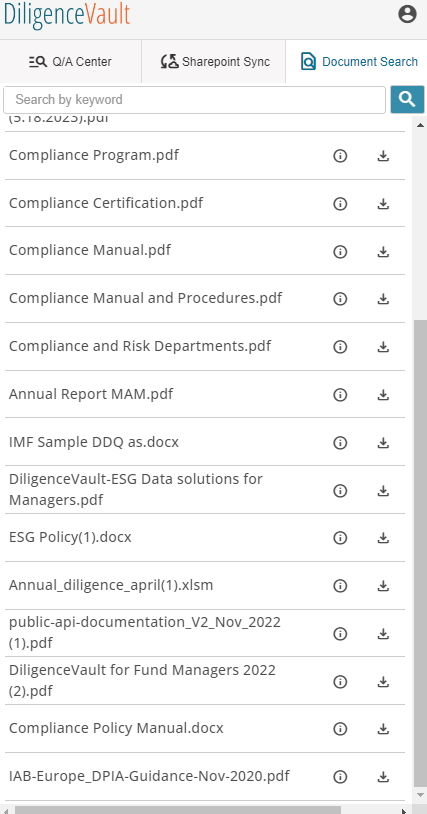The width and height of the screenshot is (427, 814).
Task: Download IMF Sample DDQ as.docx
Action: click(383, 443)
